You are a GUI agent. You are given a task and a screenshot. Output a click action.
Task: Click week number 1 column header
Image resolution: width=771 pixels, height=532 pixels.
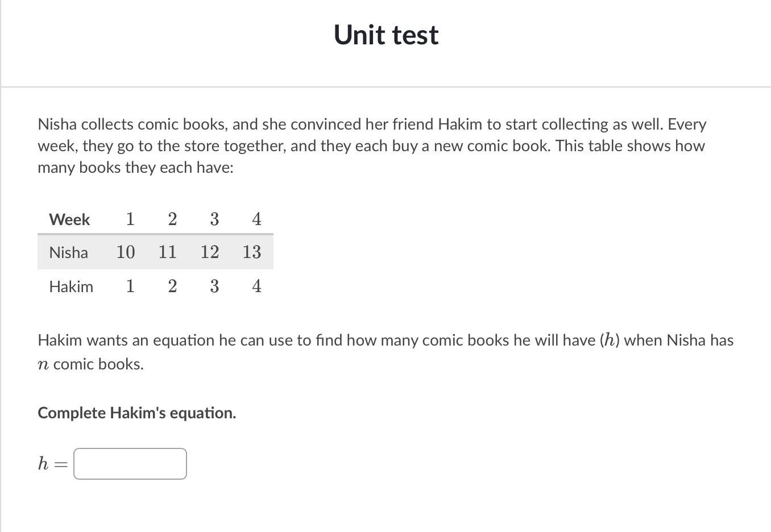click(130, 219)
